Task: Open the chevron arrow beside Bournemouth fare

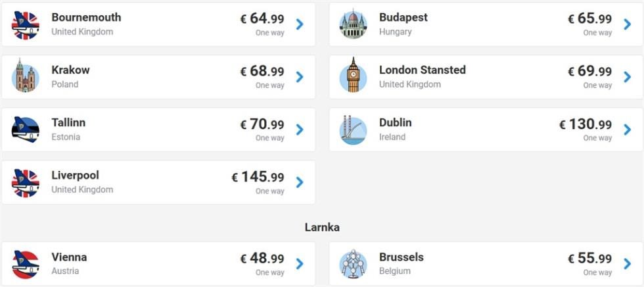Action: (300, 24)
